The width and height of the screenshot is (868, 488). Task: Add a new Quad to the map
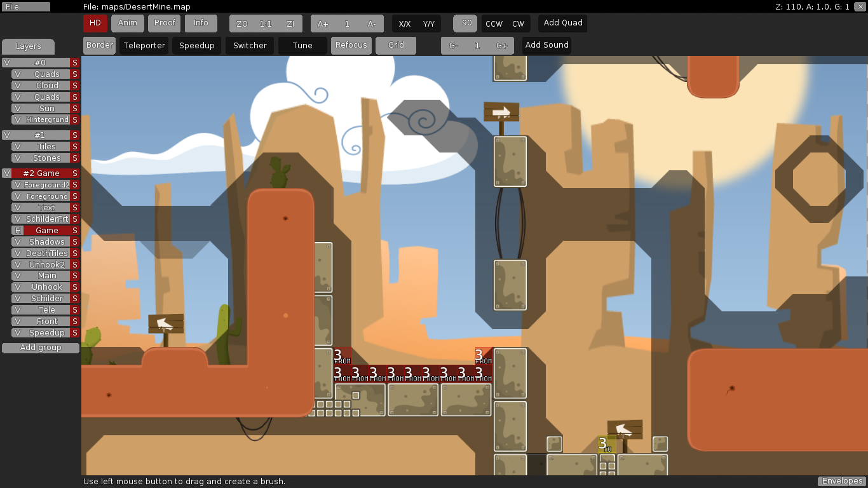pos(562,23)
